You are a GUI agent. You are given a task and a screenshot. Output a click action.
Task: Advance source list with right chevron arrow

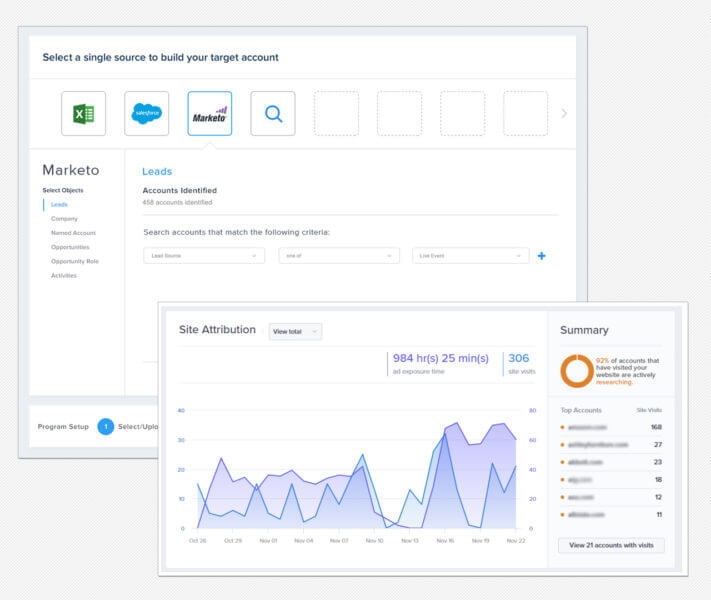pos(564,113)
